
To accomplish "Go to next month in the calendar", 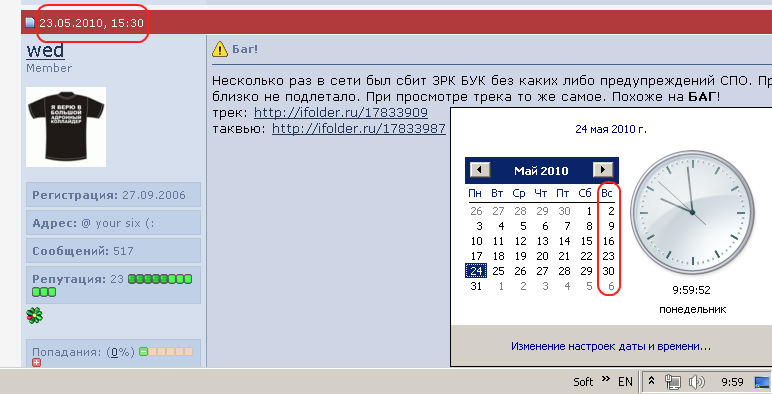I will (x=603, y=170).
